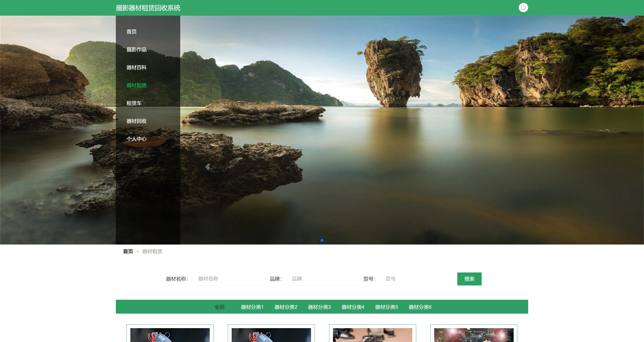This screenshot has width=644, height=342.
Task: Open 摄影作品 menu item
Action: (136, 49)
